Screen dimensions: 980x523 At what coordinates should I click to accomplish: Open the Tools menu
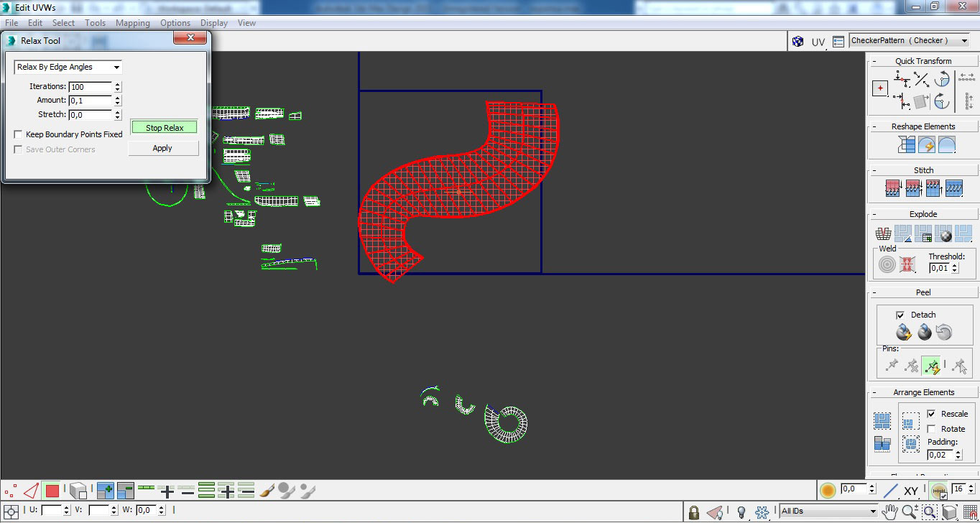(x=95, y=23)
